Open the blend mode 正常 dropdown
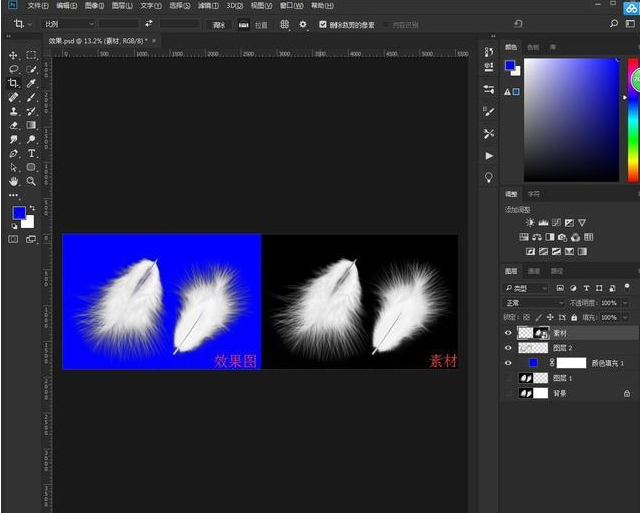 534,302
